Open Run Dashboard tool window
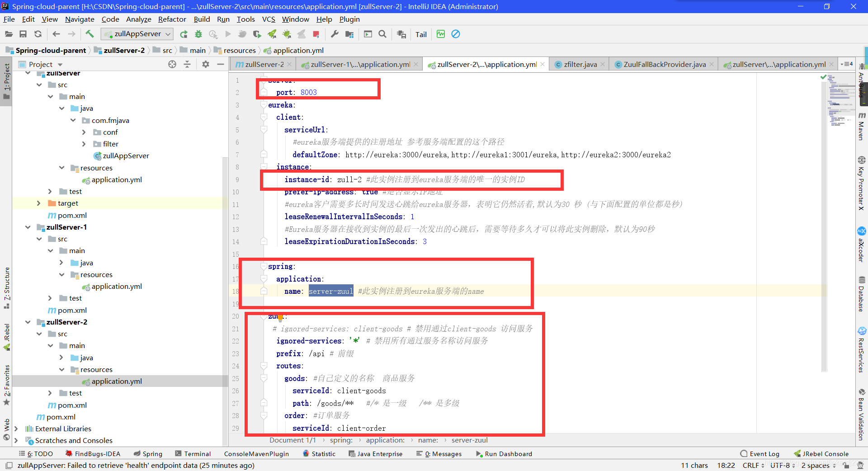This screenshot has height=471, width=868. (x=504, y=454)
